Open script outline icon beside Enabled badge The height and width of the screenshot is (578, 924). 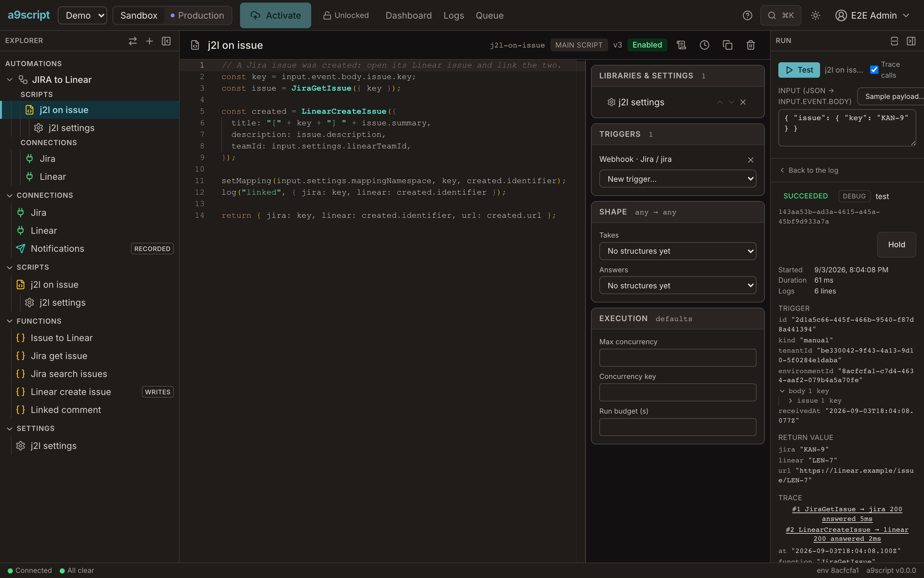tap(681, 45)
